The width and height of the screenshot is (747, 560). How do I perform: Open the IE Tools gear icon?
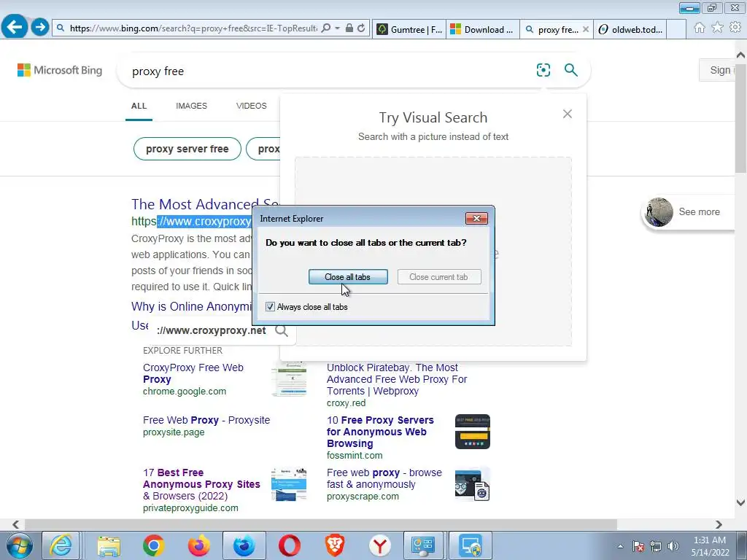735,27
